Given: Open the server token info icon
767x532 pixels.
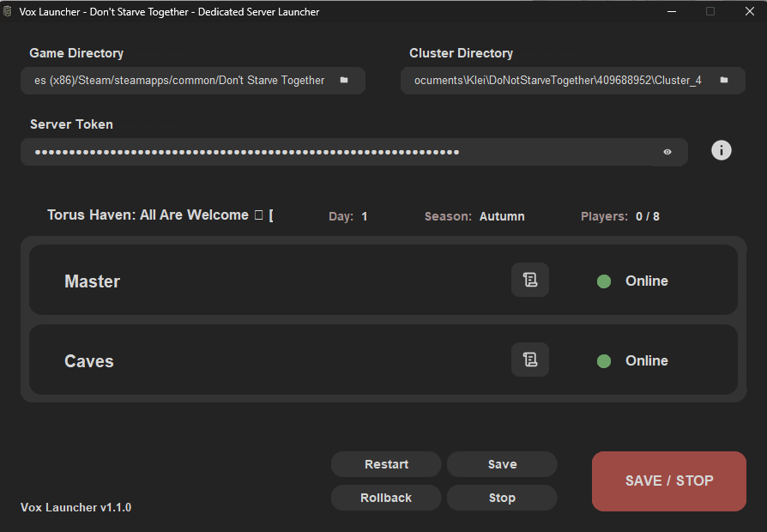Looking at the screenshot, I should click(722, 151).
